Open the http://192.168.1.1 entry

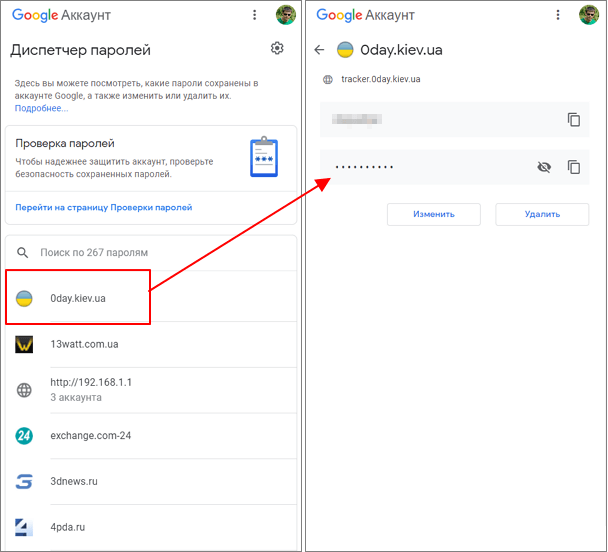pyautogui.click(x=151, y=390)
